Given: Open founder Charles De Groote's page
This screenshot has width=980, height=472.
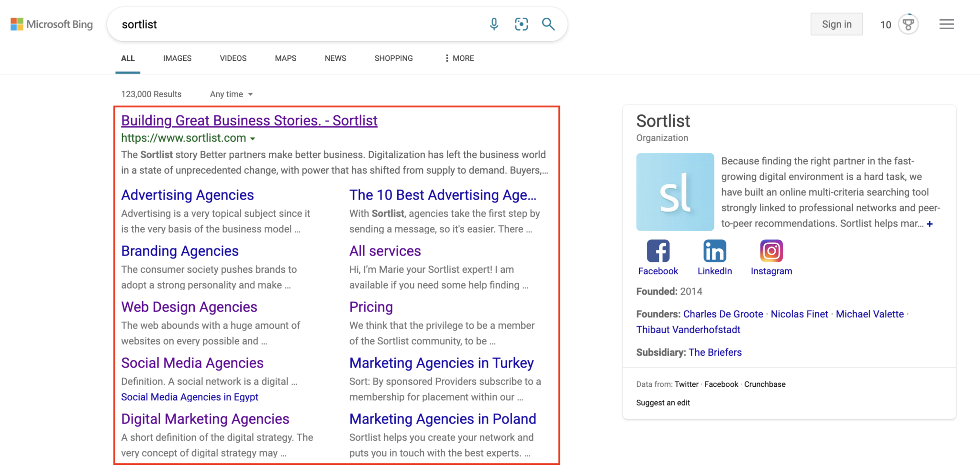Looking at the screenshot, I should (x=723, y=314).
